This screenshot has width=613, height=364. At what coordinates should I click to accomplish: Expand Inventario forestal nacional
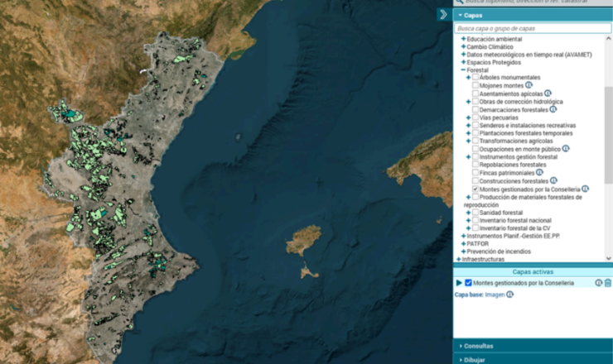pos(468,220)
